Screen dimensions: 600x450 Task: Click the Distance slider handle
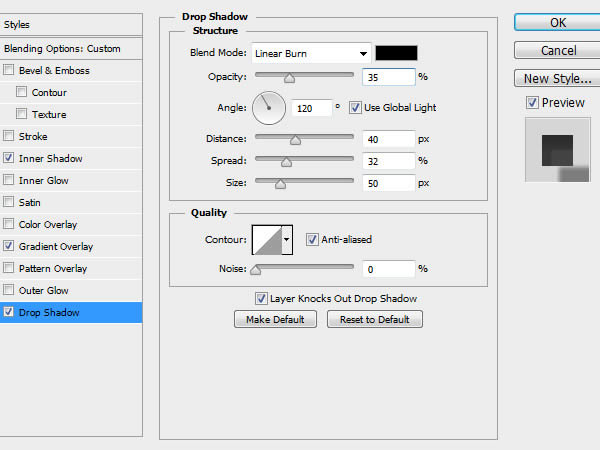[295, 140]
